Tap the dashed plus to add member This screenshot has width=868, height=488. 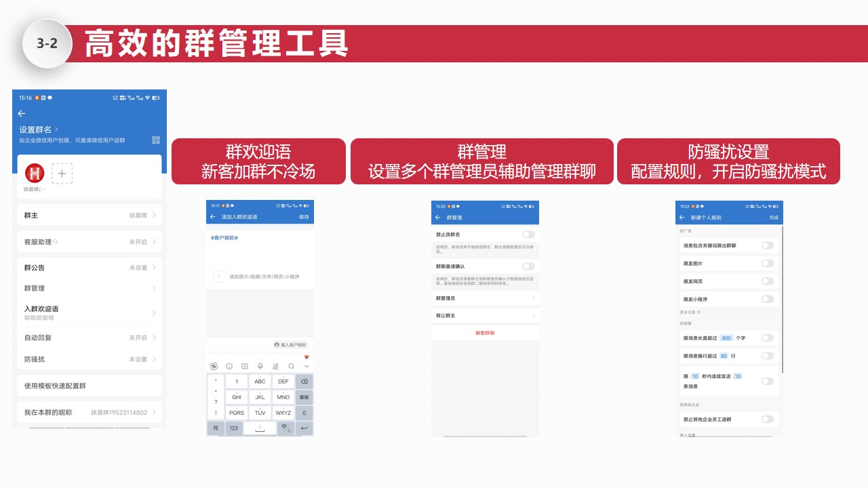62,174
